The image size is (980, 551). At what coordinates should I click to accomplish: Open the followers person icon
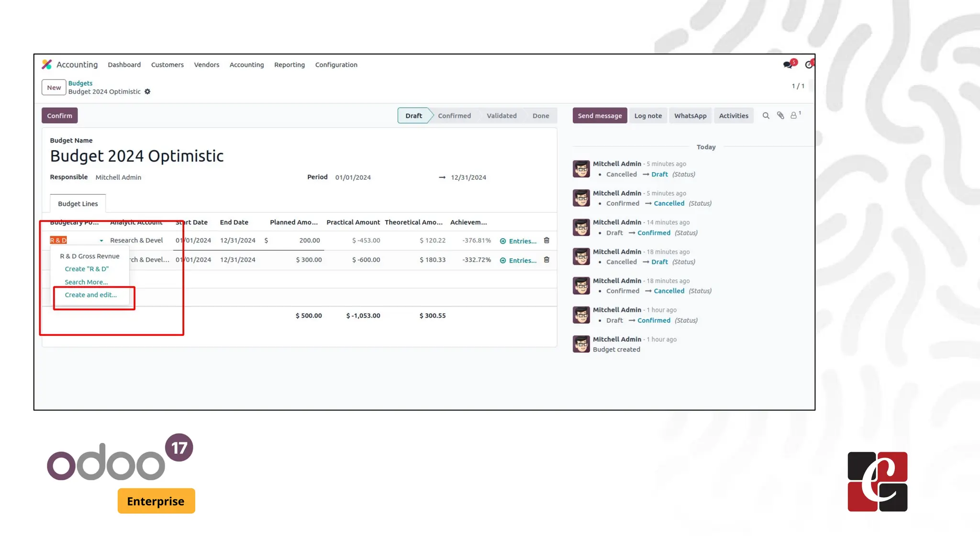pos(793,116)
